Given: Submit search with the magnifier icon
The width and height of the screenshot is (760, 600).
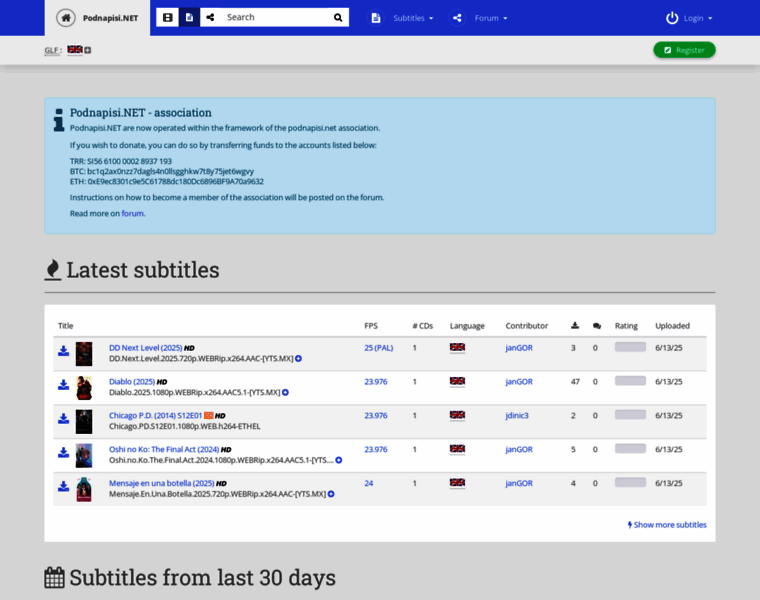Looking at the screenshot, I should click(x=338, y=17).
